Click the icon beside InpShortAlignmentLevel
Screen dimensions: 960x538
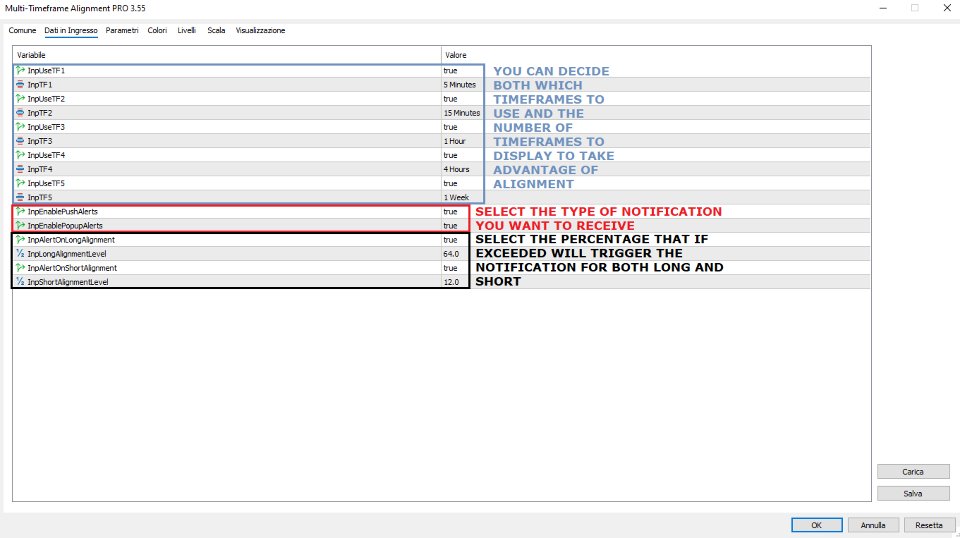tap(20, 282)
